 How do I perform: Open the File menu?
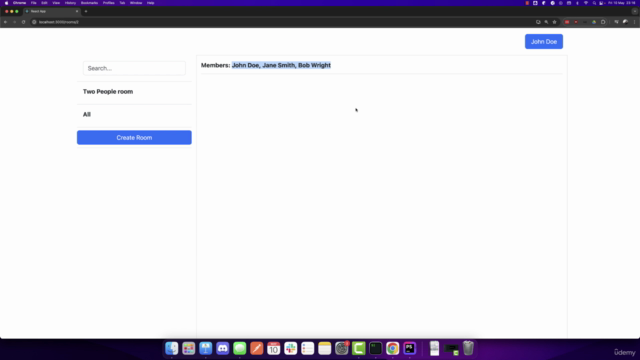33,3
